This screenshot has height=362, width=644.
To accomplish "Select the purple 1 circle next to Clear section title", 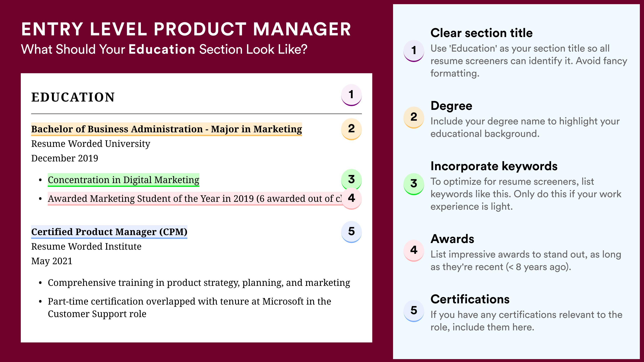I will tap(414, 51).
